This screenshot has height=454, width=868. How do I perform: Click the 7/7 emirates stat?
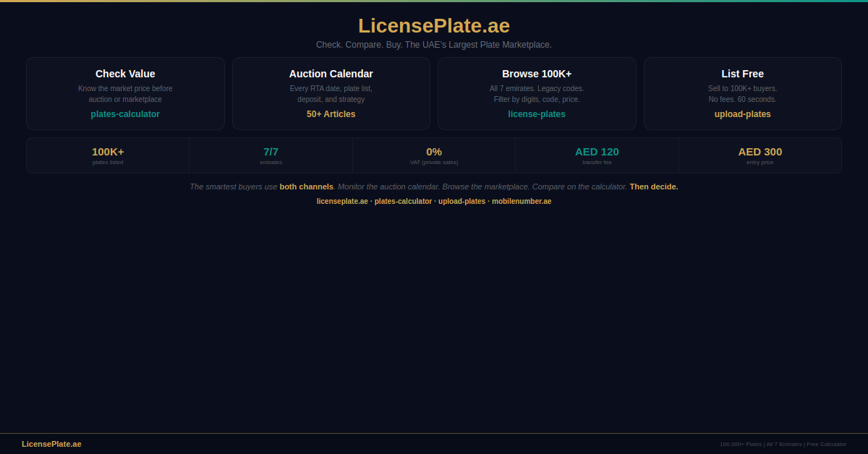tap(271, 155)
